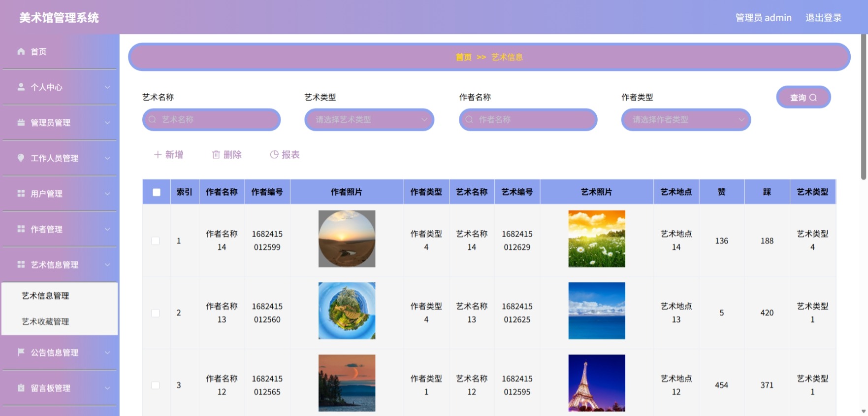868x416 pixels.
Task: Click the magnifier icon in 作者名称 search field
Action: tap(469, 119)
